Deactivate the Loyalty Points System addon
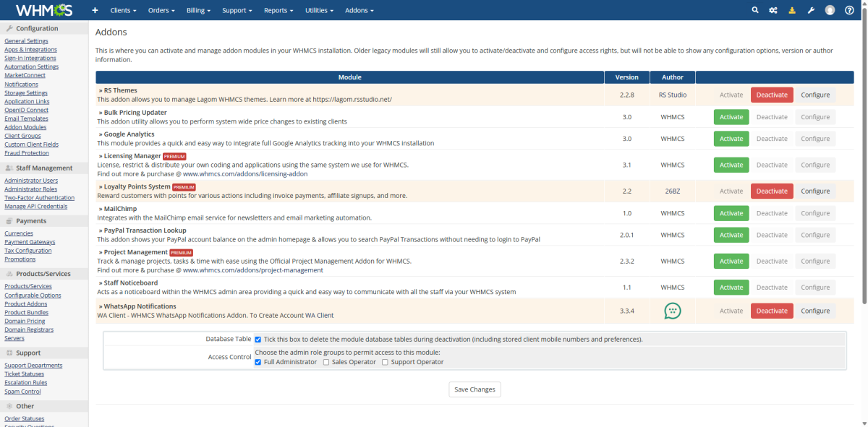Image resolution: width=868 pixels, height=427 pixels. [772, 191]
